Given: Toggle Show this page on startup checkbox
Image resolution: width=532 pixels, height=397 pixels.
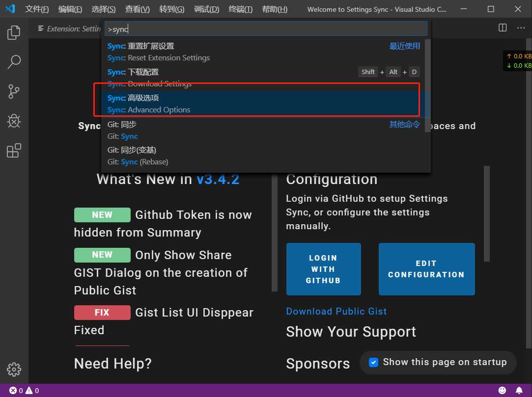Looking at the screenshot, I should point(373,363).
